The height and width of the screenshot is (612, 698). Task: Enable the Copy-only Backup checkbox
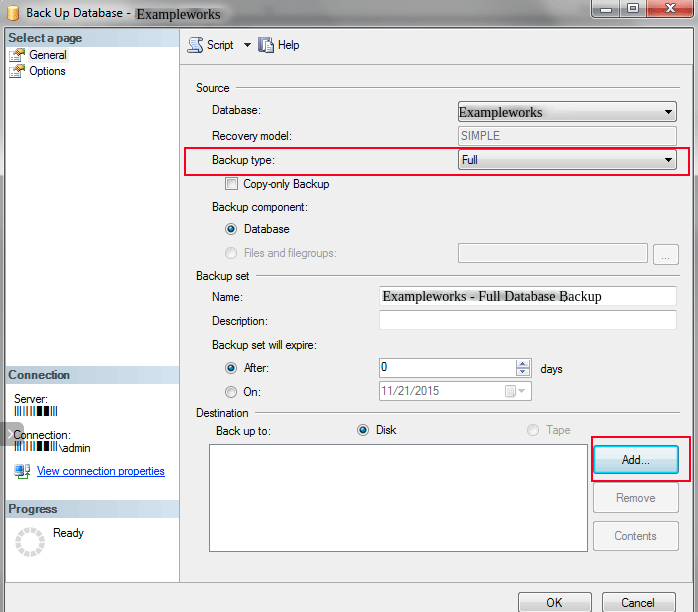pyautogui.click(x=231, y=184)
